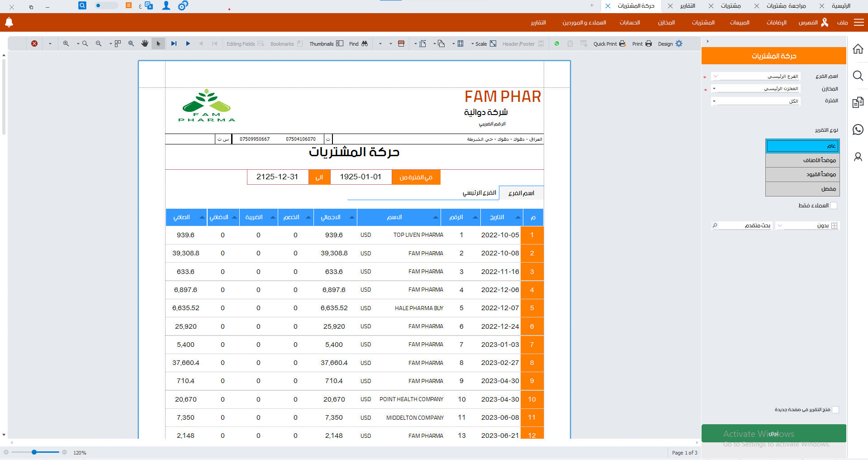Open the 'المخازن' dropdown
The width and height of the screenshot is (868, 460).
pyautogui.click(x=755, y=89)
